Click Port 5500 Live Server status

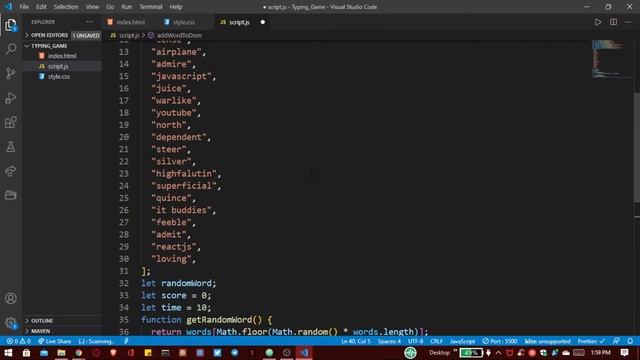click(x=500, y=341)
